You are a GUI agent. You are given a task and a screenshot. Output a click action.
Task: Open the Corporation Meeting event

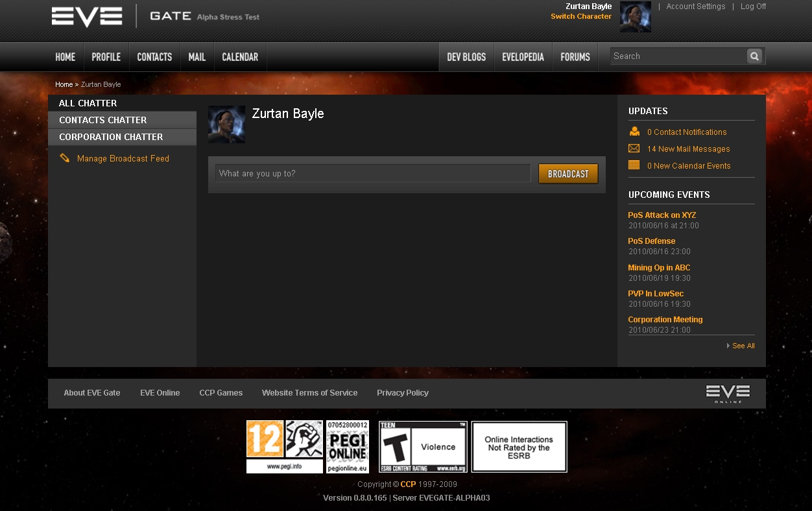pyautogui.click(x=665, y=319)
